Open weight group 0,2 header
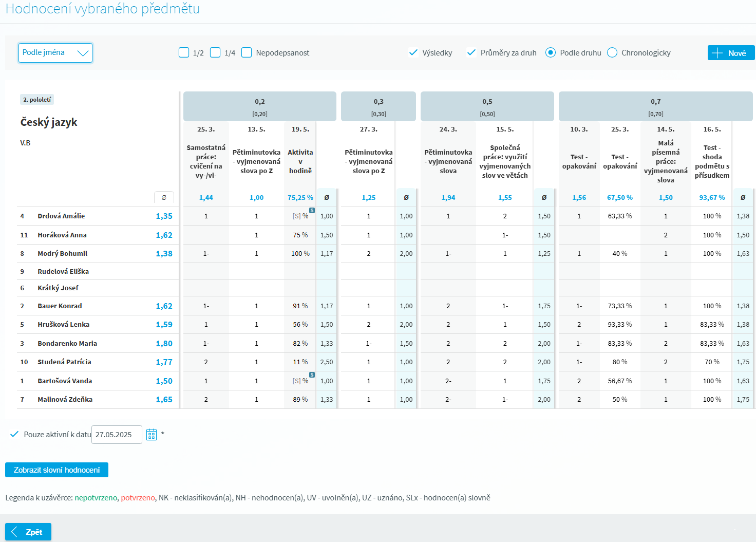 tap(260, 106)
